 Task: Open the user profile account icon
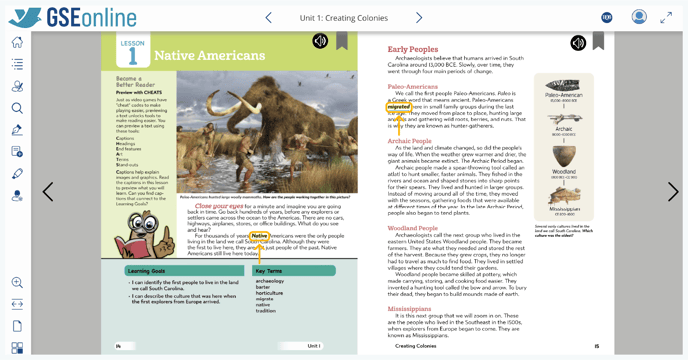coord(639,17)
